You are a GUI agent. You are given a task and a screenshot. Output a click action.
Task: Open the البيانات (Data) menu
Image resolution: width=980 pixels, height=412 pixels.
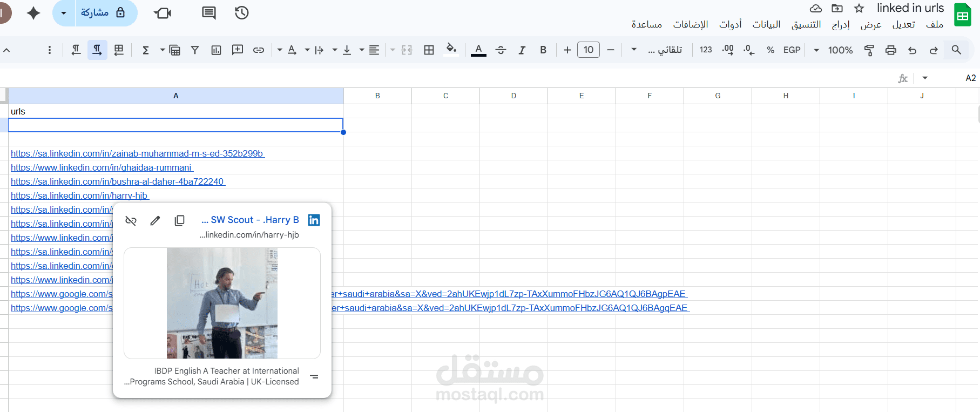(x=766, y=24)
